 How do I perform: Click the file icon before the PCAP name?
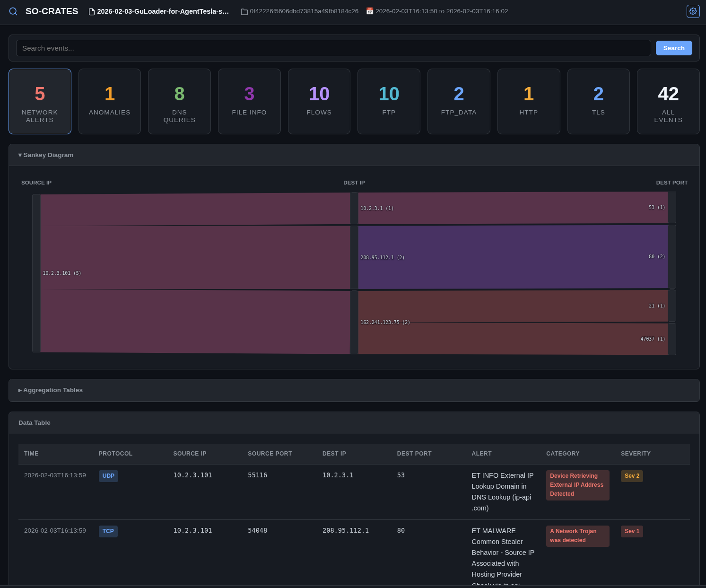click(x=92, y=11)
